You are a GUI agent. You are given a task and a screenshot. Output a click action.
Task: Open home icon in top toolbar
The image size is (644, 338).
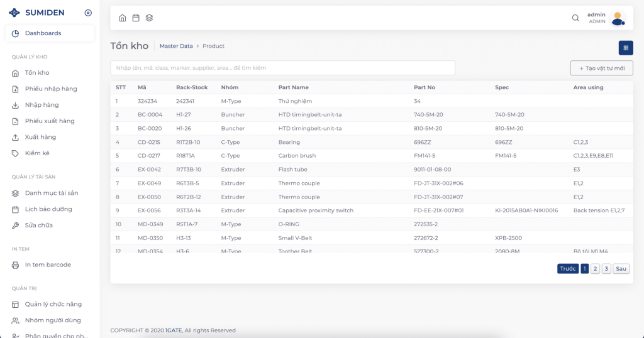(123, 18)
